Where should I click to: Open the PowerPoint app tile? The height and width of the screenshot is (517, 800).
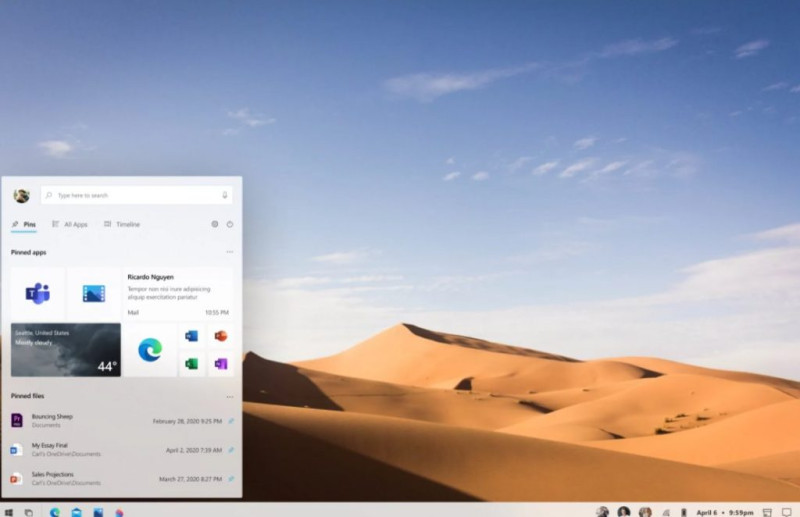[x=220, y=336]
